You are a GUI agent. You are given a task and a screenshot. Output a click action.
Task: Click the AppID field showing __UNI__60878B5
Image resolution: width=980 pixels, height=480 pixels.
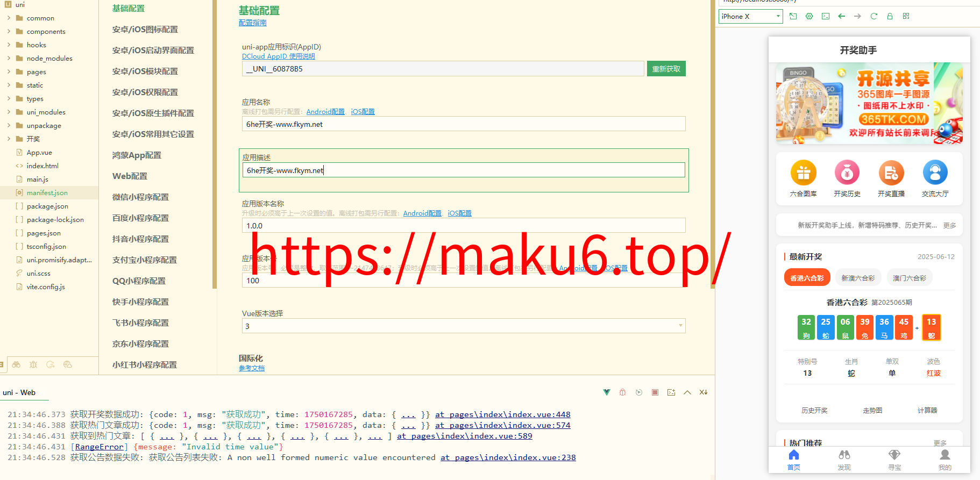(443, 69)
